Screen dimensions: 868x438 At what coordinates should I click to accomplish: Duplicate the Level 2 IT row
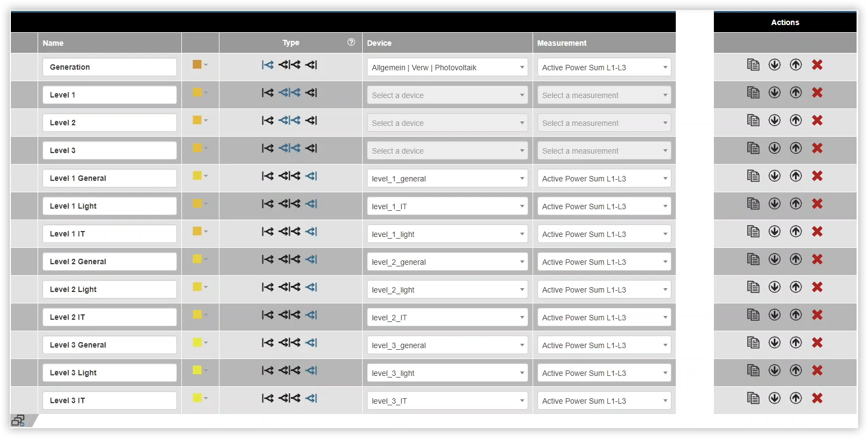pos(753,315)
